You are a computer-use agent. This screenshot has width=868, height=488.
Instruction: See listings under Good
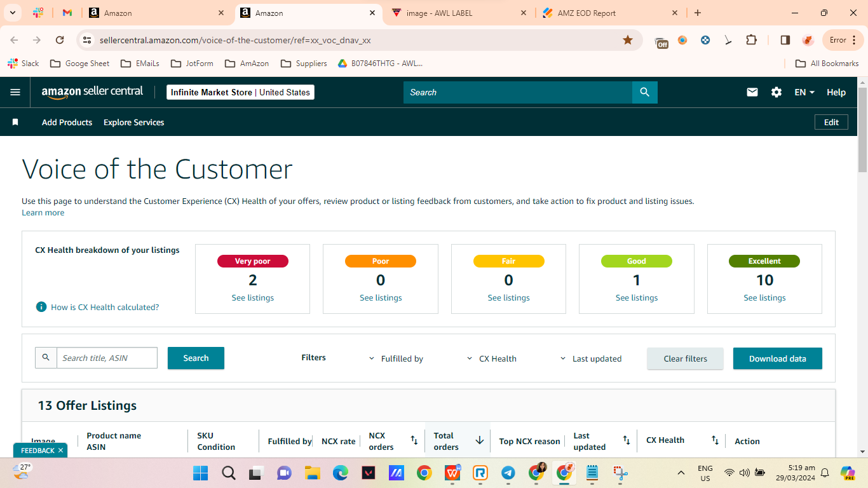click(637, 297)
